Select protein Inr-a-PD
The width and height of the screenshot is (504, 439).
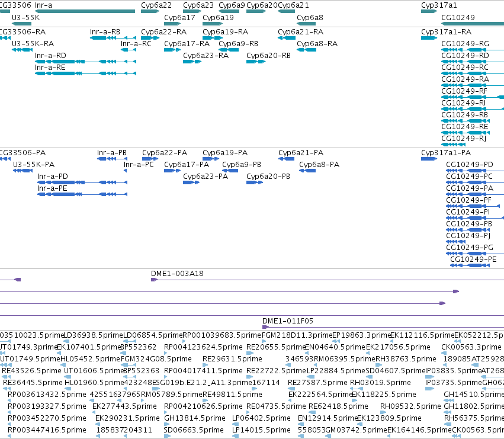(x=82, y=182)
